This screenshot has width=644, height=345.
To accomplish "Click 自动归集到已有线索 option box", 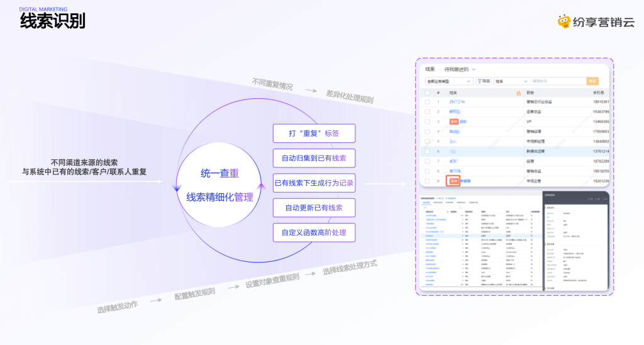I will click(x=314, y=158).
